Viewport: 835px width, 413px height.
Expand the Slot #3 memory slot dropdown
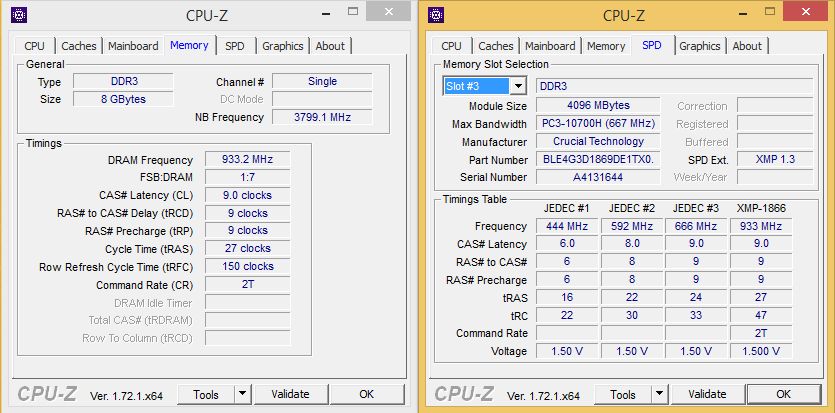(x=518, y=86)
